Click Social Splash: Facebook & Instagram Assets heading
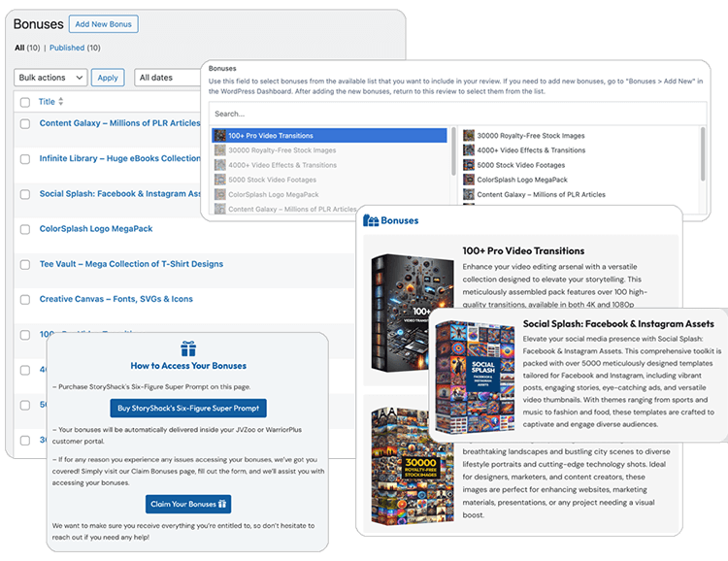This screenshot has width=728, height=561. [618, 323]
